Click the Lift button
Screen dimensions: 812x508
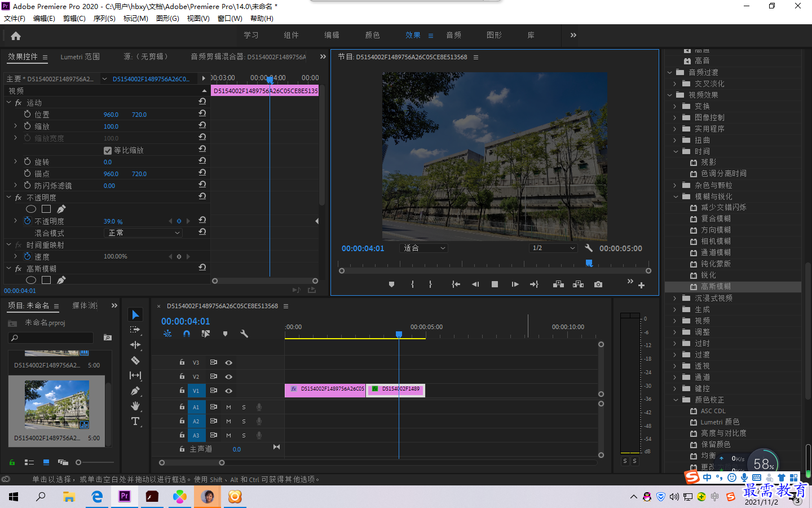click(558, 284)
